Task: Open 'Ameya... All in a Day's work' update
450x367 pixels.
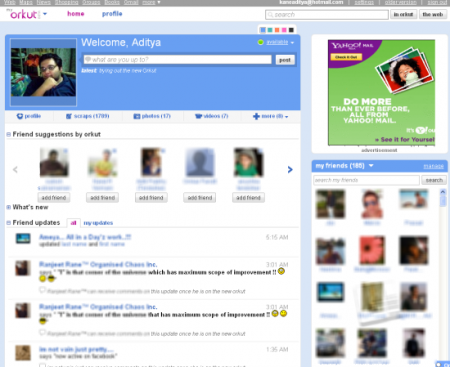Action: pyautogui.click(x=85, y=237)
